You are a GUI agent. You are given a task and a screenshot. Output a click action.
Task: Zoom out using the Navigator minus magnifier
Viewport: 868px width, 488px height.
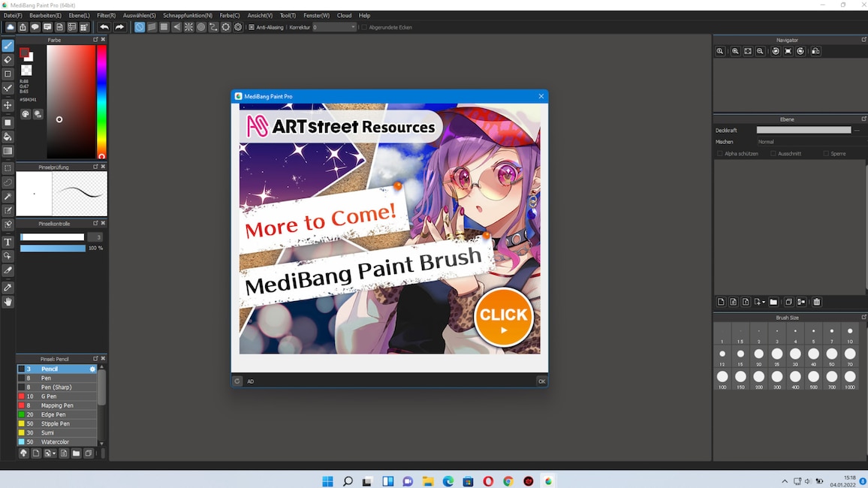[x=760, y=52]
